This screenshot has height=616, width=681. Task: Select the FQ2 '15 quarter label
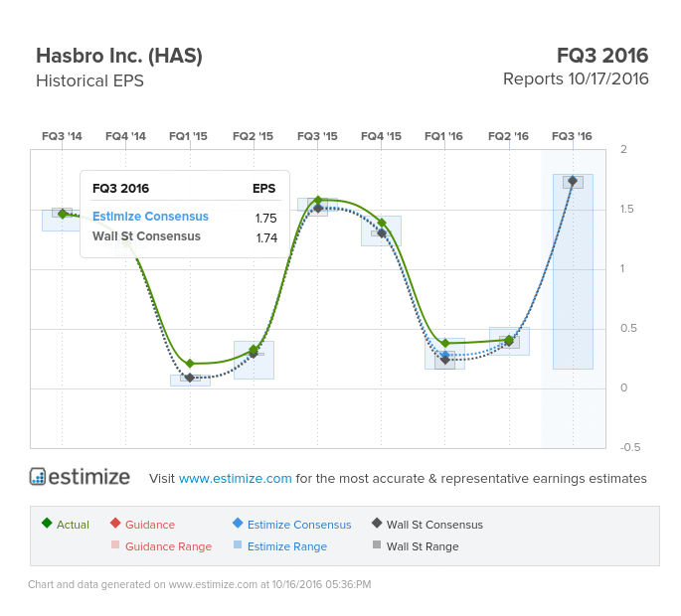pos(253,136)
